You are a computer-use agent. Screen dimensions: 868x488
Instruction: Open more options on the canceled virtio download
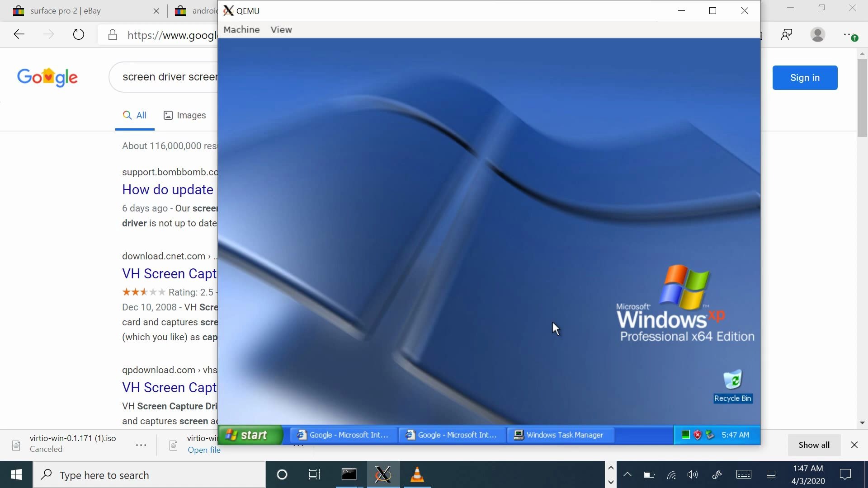click(x=141, y=445)
